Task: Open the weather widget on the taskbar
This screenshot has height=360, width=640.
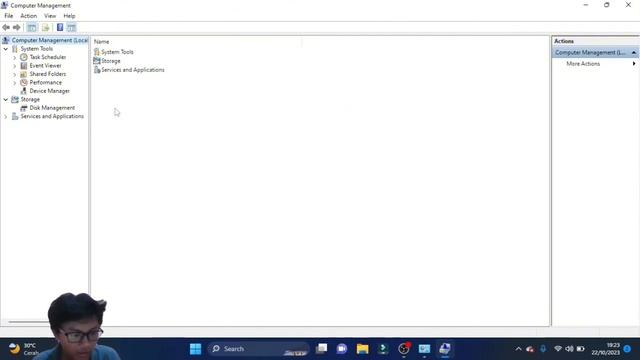Action: click(24, 349)
